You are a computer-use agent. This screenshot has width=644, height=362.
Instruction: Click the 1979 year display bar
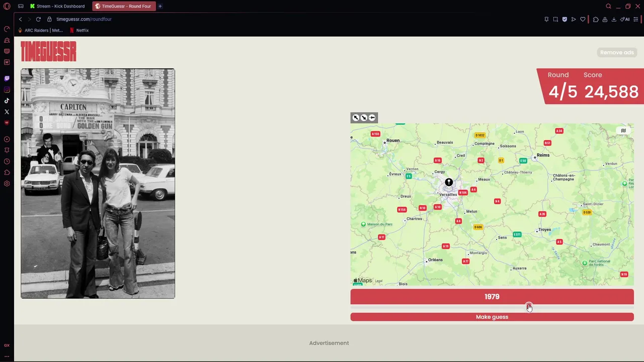(x=492, y=297)
